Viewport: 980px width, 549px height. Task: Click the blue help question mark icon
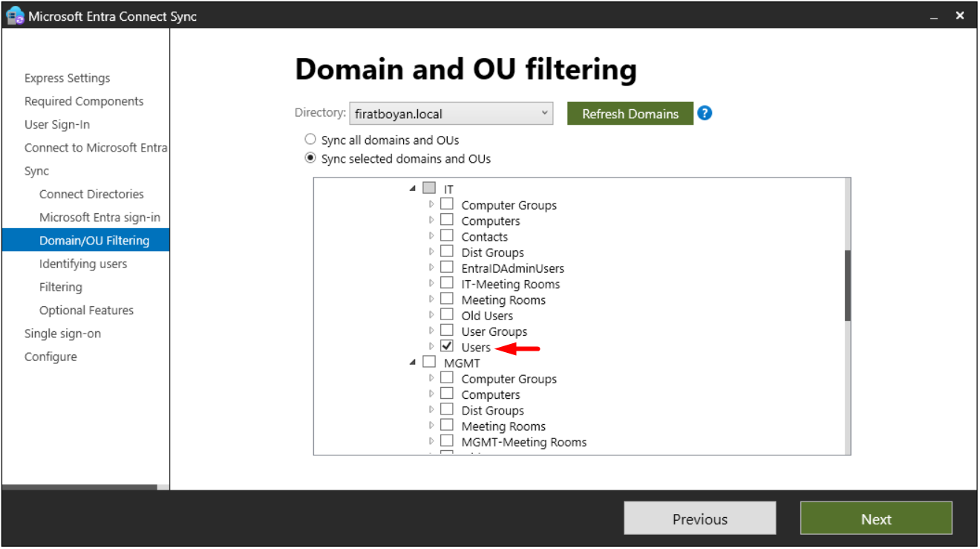tap(705, 114)
